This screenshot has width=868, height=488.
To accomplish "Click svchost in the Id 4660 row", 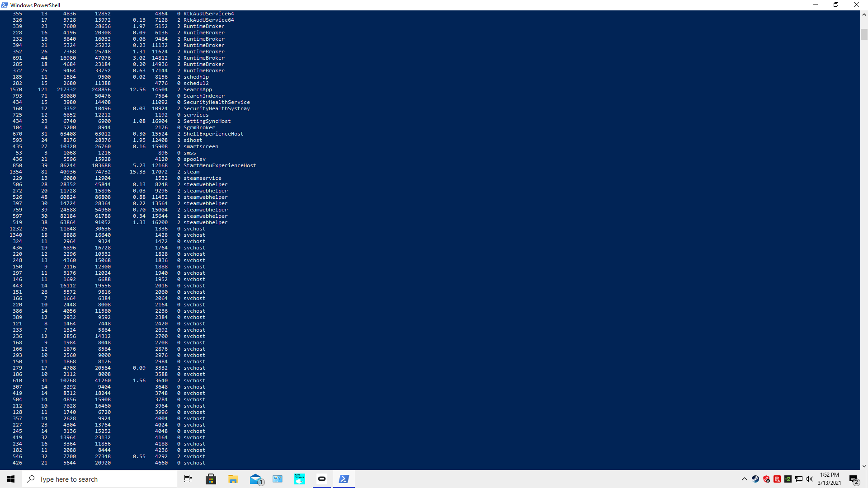I will (x=194, y=463).
